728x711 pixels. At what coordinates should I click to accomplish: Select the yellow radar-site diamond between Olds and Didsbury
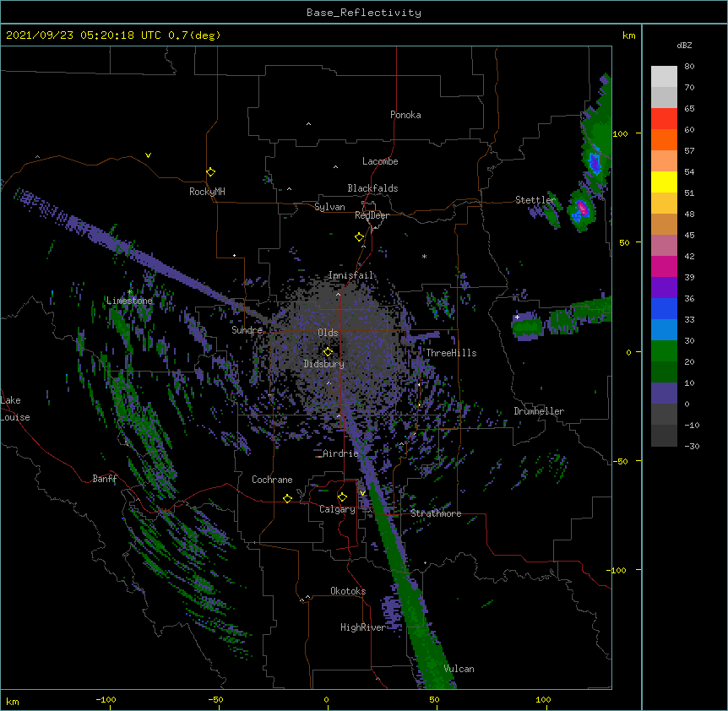click(328, 351)
